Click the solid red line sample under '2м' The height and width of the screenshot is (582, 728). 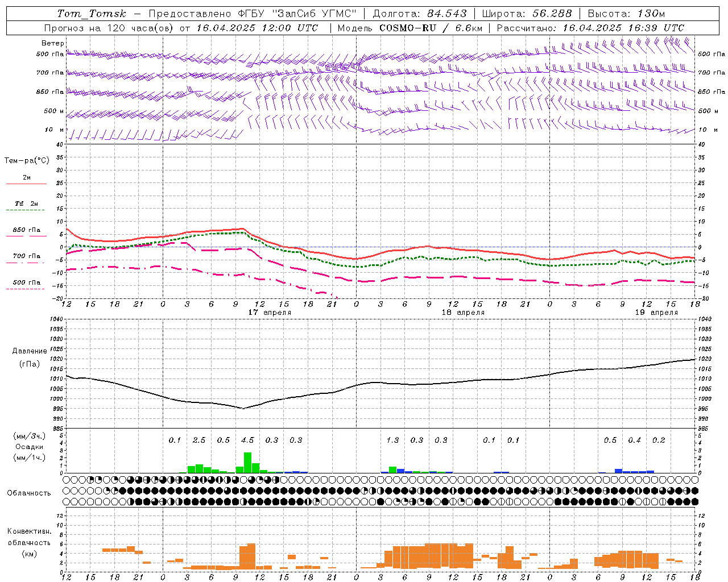(27, 184)
